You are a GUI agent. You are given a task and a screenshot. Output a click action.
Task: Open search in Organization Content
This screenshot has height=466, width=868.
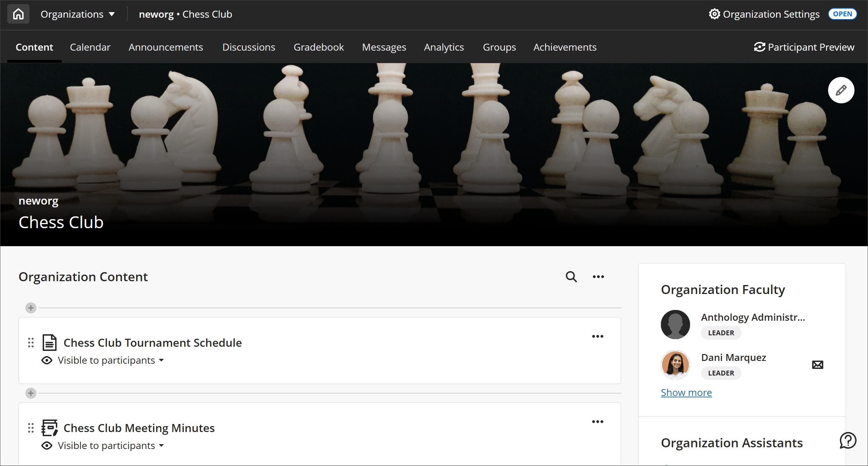pos(571,277)
